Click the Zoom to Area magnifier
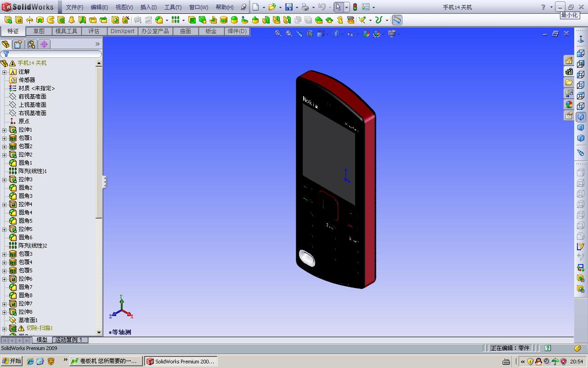Viewport: 588px width, 368px height. click(289, 34)
